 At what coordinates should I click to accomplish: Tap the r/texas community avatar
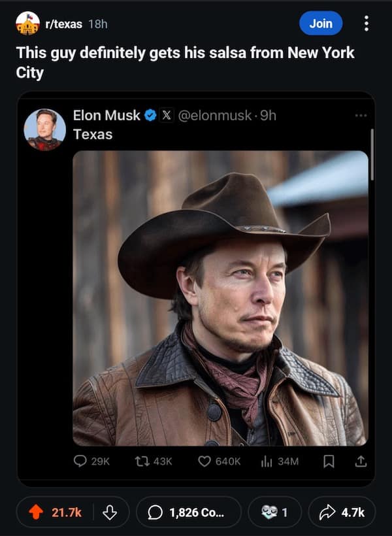tap(27, 24)
